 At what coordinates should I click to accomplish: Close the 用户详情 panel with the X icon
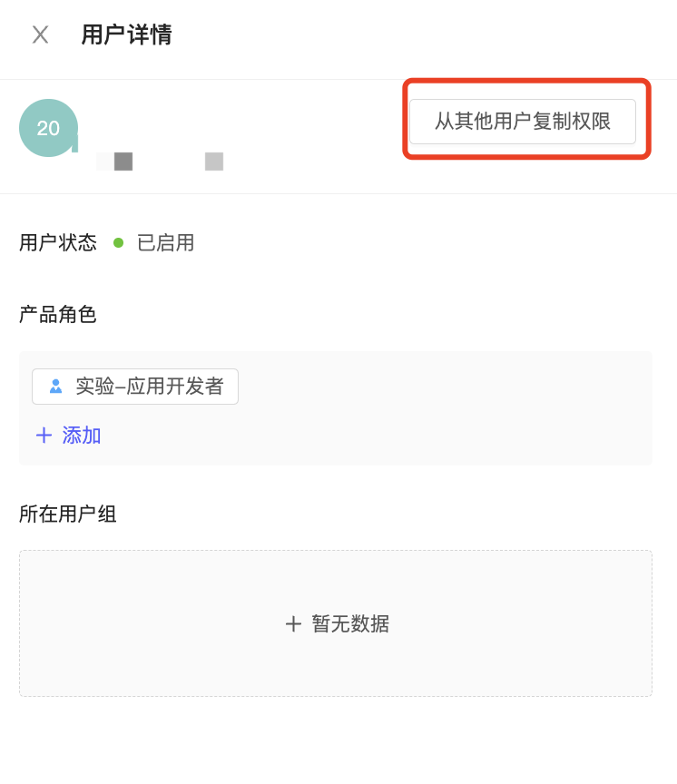pos(41,35)
